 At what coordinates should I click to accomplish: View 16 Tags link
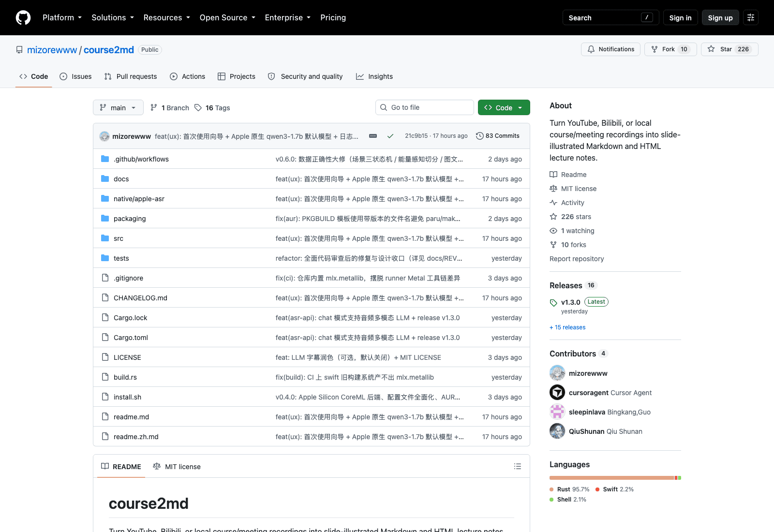tap(212, 107)
